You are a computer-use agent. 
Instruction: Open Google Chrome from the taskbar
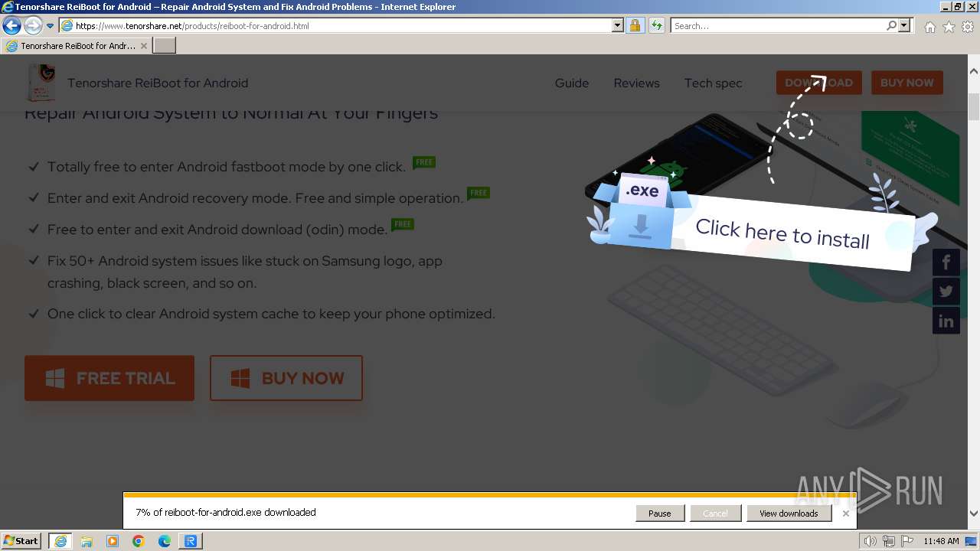[x=139, y=541]
